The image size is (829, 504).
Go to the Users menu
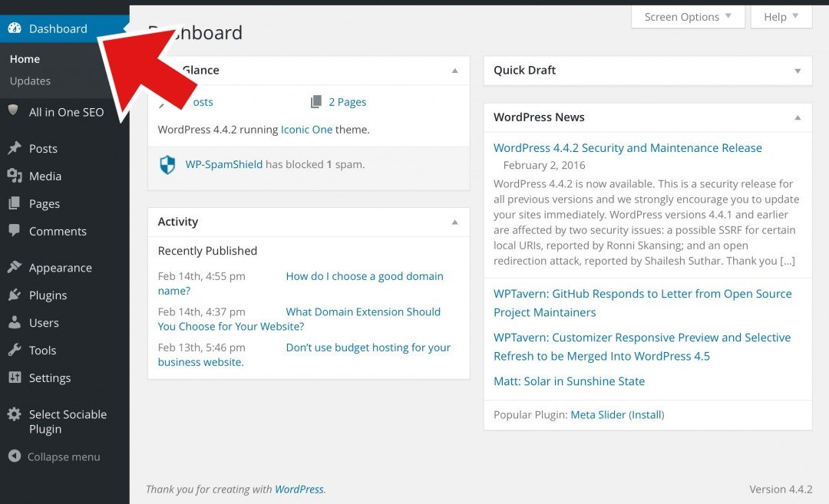[44, 323]
